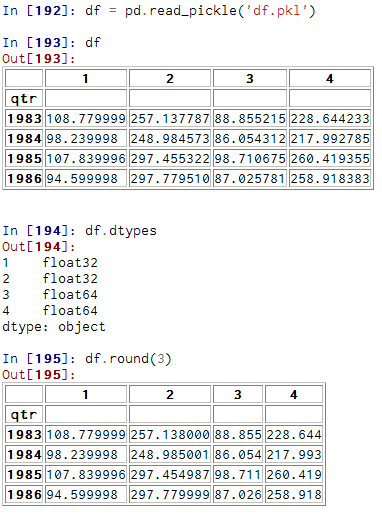Click float64 dtype for column 3
The height and width of the screenshot is (519, 382).
pyautogui.click(x=70, y=295)
